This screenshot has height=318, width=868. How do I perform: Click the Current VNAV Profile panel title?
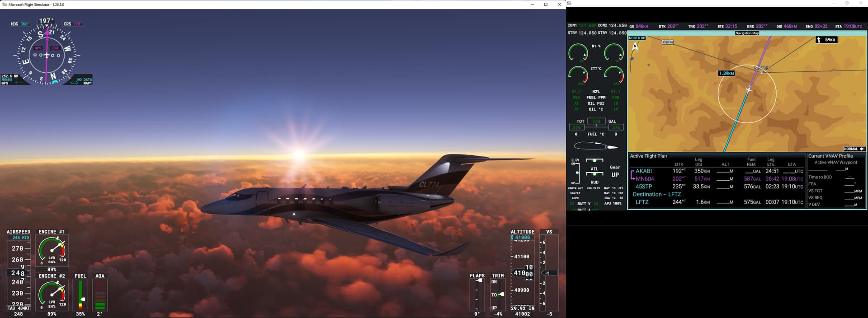coord(830,156)
